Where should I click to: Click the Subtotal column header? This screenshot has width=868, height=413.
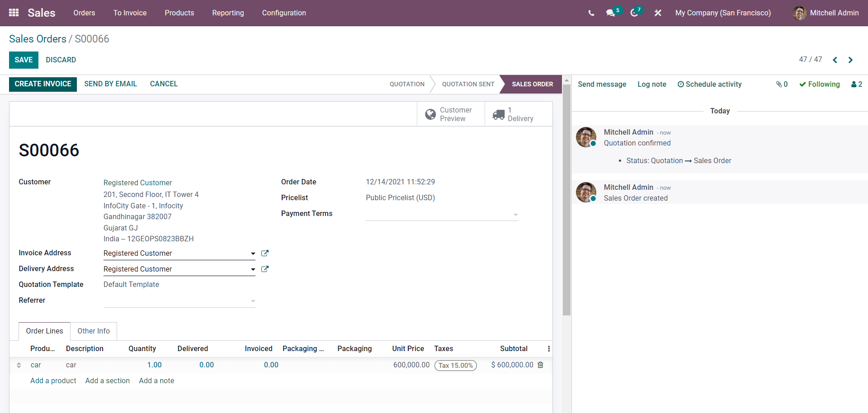(x=514, y=349)
